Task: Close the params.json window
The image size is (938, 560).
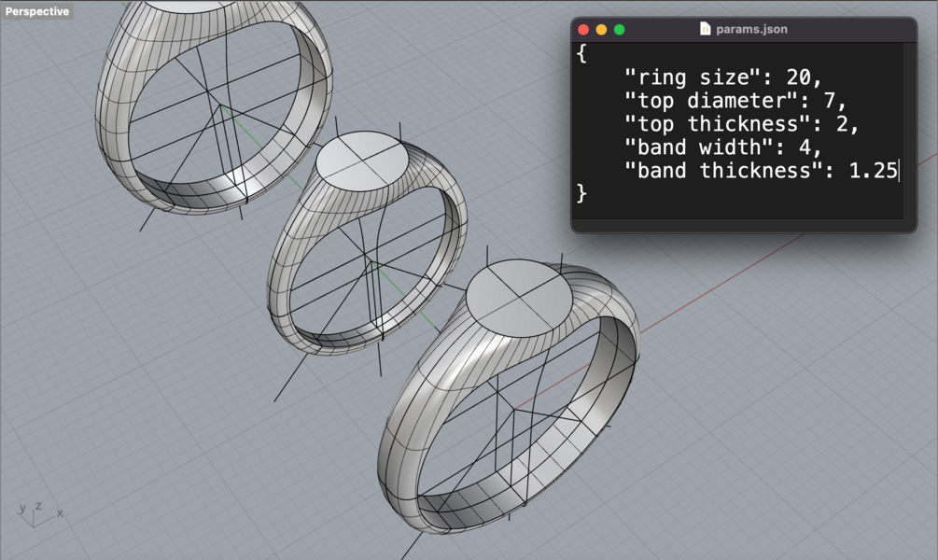Action: 584,29
